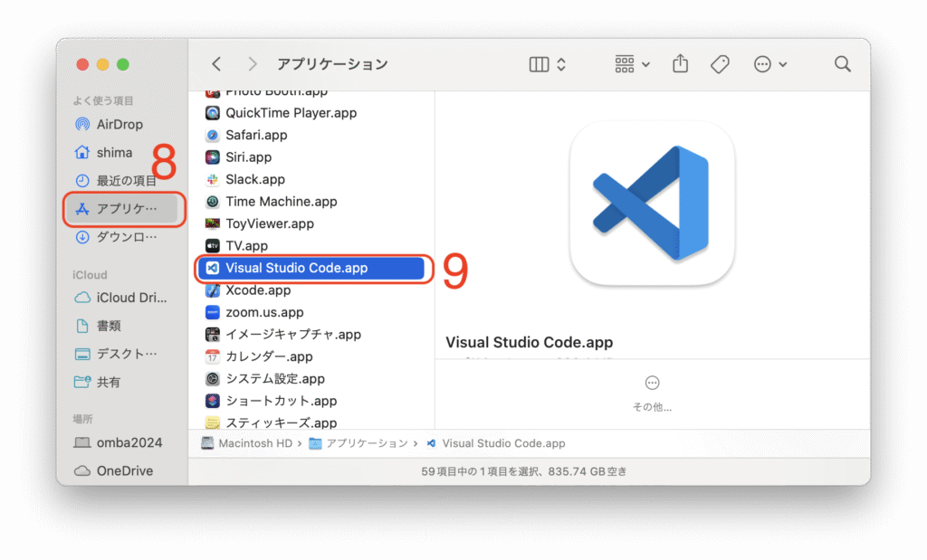927x560 pixels.
Task: Select the zoom.us.app icon
Action: (x=212, y=312)
